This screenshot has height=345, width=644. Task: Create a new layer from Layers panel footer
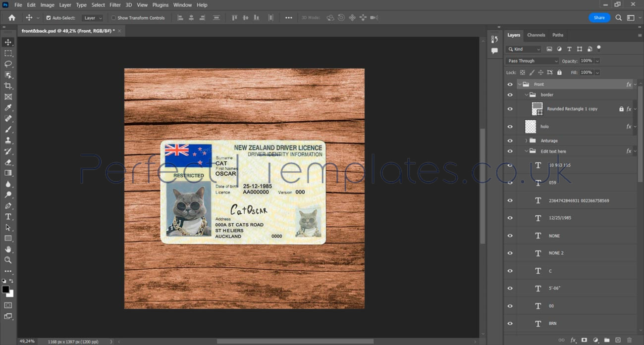pos(618,340)
